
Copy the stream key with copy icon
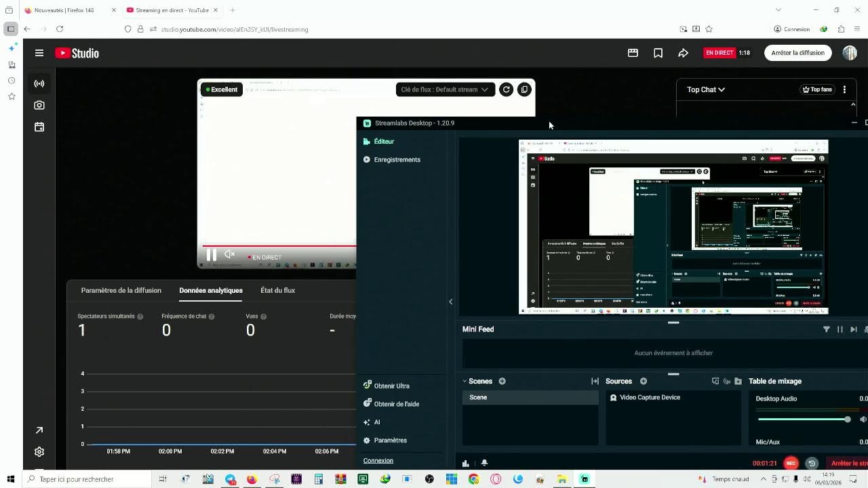coord(524,89)
